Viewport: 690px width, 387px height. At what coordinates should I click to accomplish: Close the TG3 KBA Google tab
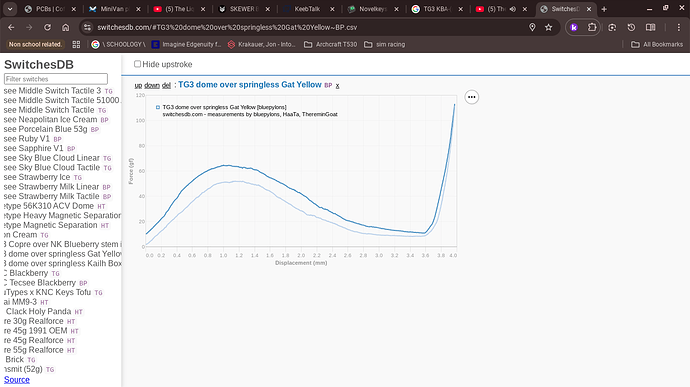tap(461, 9)
